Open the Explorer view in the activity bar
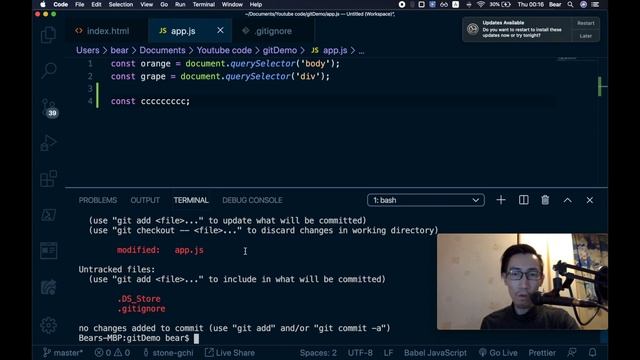 (x=49, y=35)
